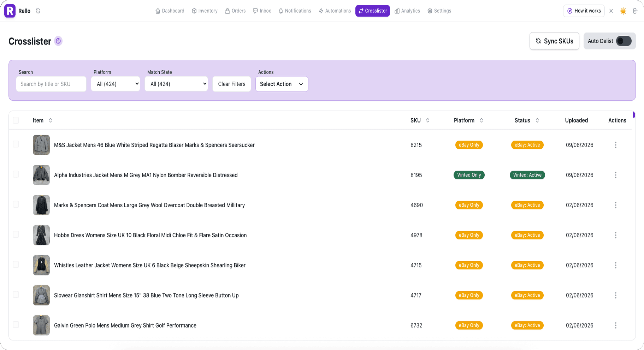
Task: Open the Match State filter dropdown
Action: tap(176, 84)
